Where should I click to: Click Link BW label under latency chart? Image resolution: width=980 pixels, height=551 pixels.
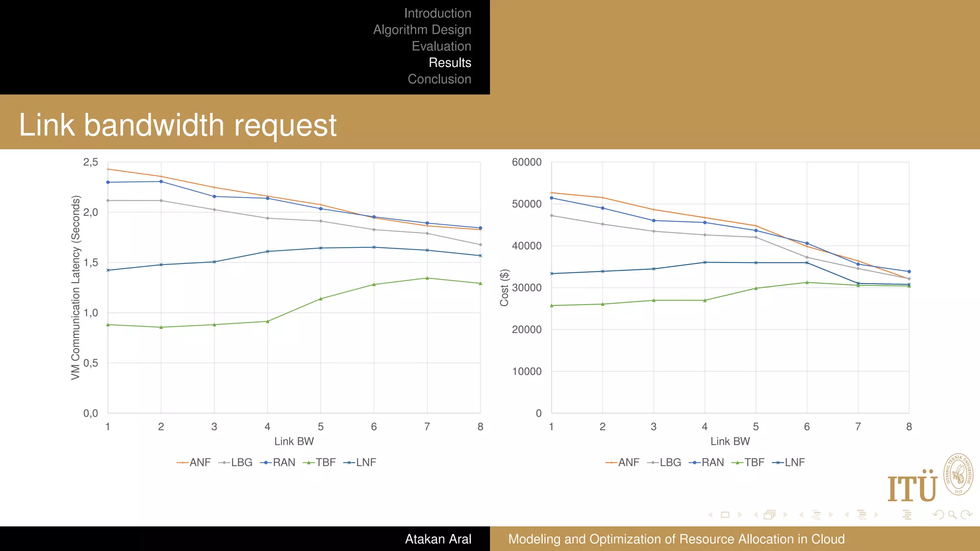click(x=294, y=441)
